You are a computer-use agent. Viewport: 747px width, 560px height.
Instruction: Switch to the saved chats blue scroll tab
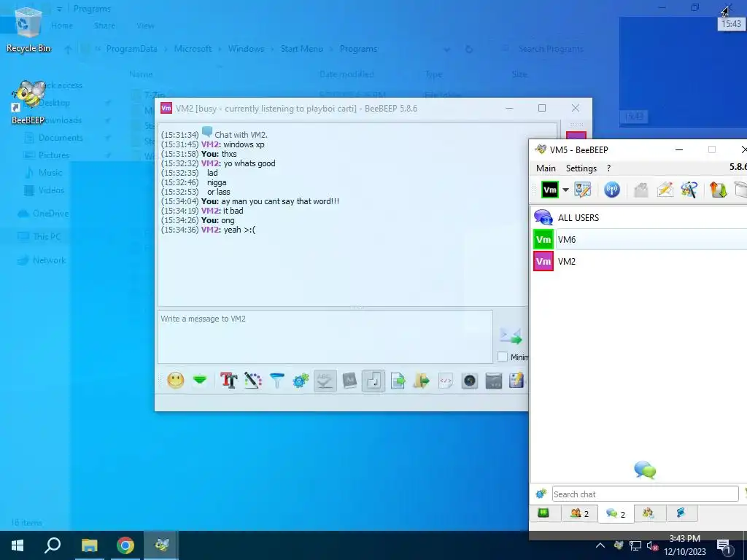click(681, 513)
